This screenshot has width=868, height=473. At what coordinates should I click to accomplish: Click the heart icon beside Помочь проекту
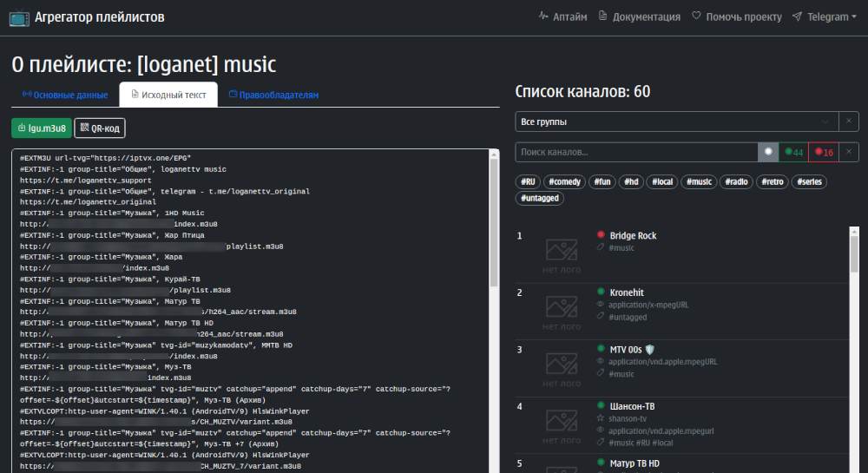point(696,16)
